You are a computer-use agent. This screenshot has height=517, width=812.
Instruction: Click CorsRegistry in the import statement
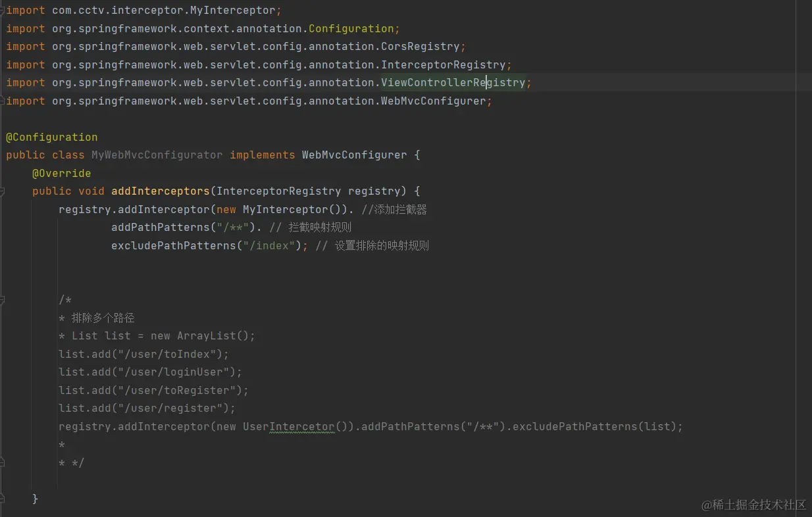[x=420, y=47]
